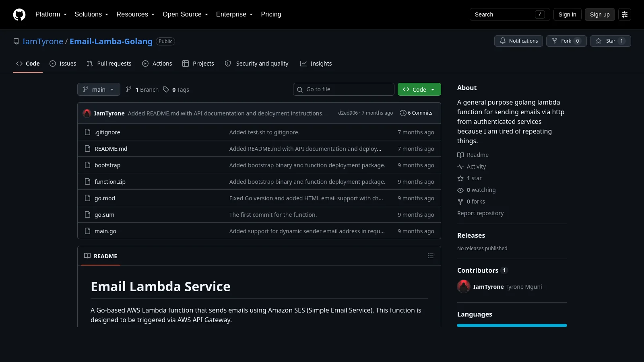This screenshot has height=362, width=644.
Task: Open the green Code dropdown button
Action: (x=419, y=89)
